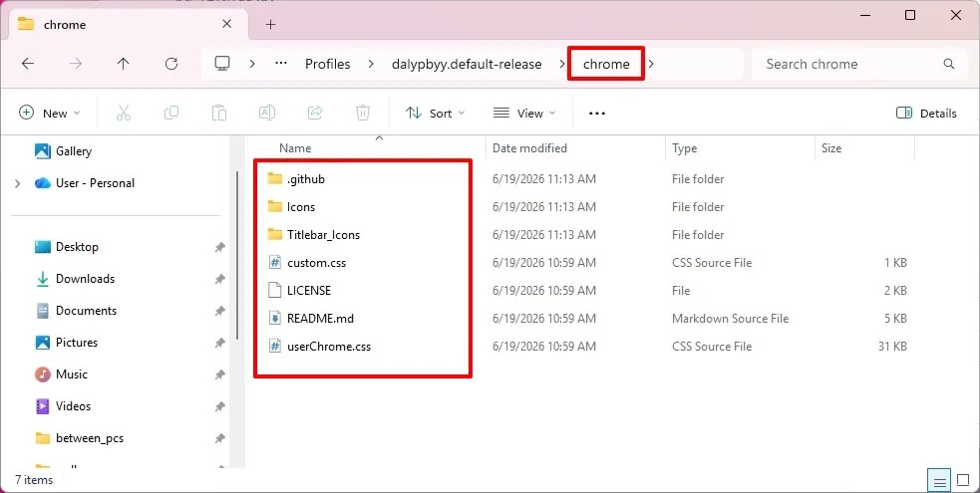This screenshot has height=493, width=980.
Task: Click the .github folder icon
Action: click(275, 179)
